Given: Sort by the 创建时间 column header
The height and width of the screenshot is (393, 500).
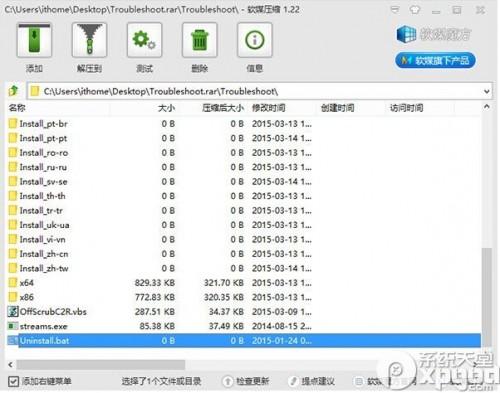Looking at the screenshot, I should coord(337,108).
